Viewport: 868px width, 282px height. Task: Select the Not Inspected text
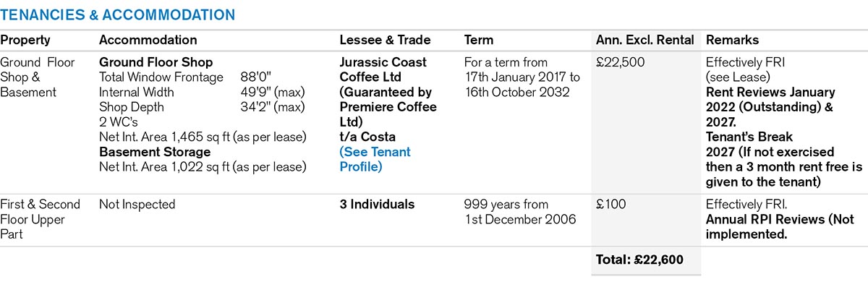(137, 205)
